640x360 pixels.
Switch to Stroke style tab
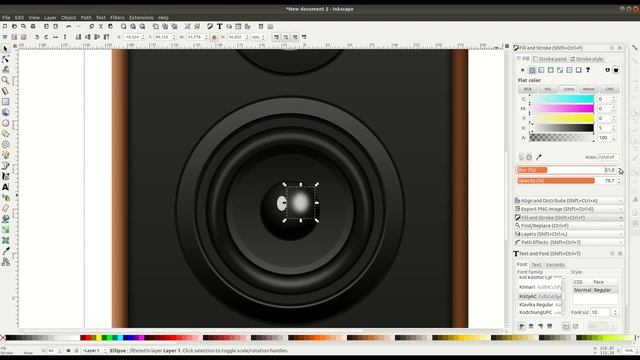[587, 59]
